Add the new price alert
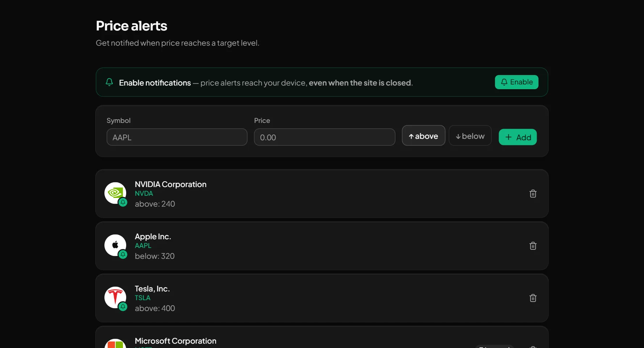 point(517,137)
